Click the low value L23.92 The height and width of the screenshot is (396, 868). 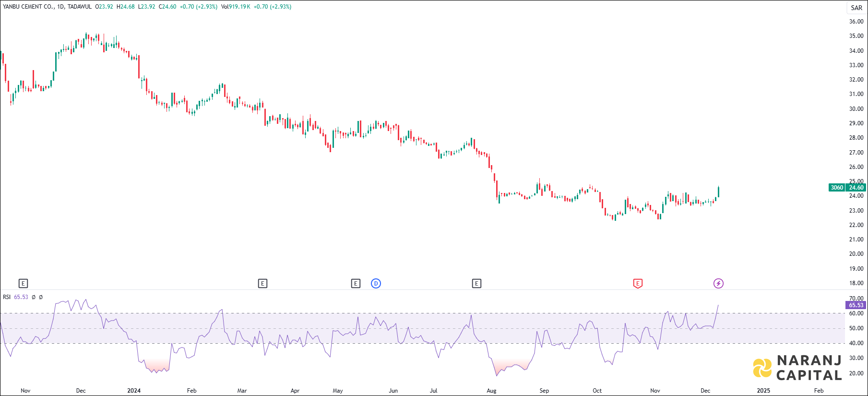(146, 7)
